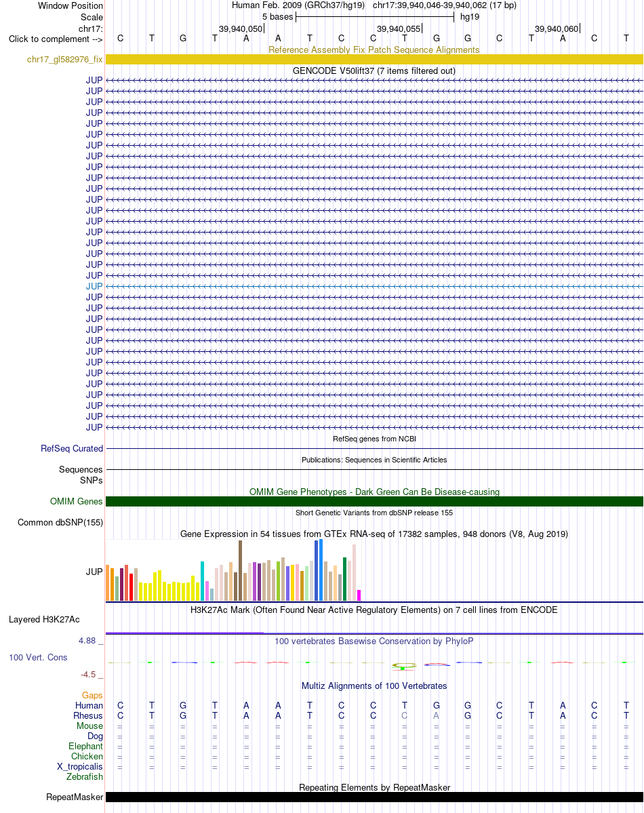Click the Window Position label
The height and width of the screenshot is (813, 644).
coord(71,5)
